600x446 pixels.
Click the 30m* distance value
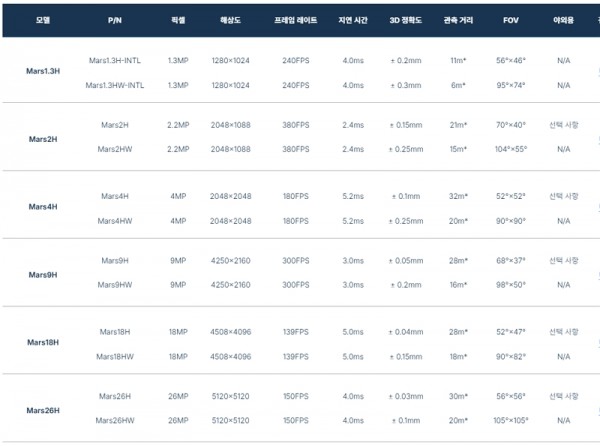pos(458,397)
